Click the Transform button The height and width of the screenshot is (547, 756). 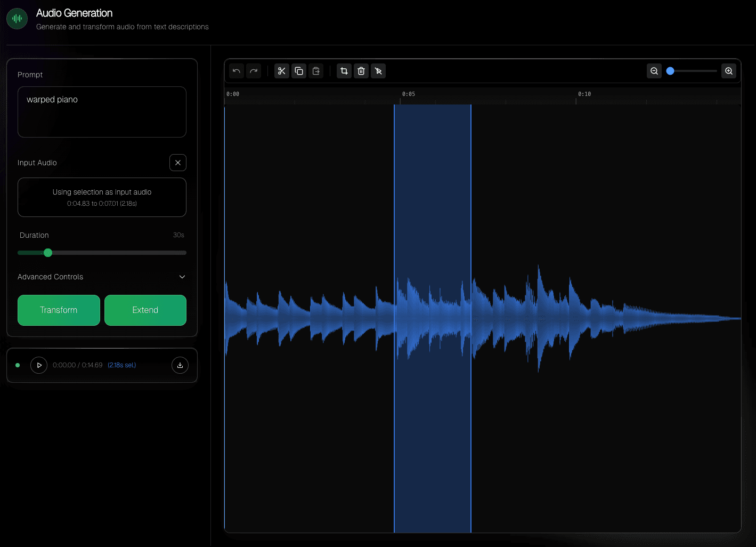59,310
